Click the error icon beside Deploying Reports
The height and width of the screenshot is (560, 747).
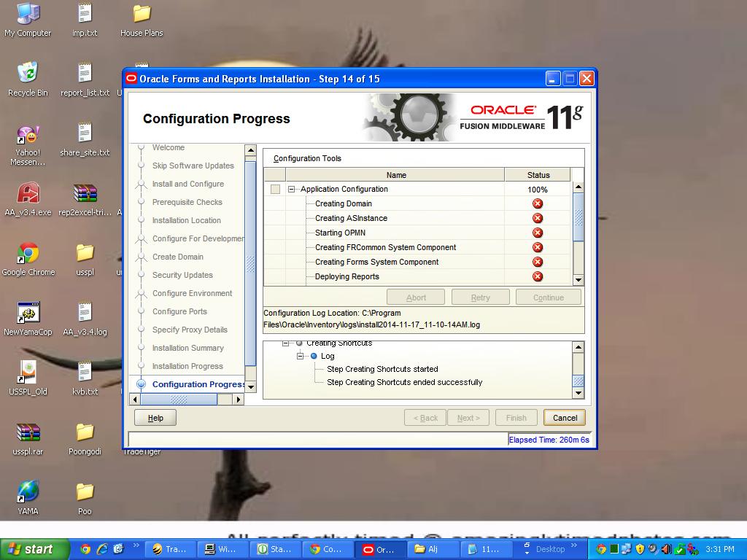[x=538, y=276]
